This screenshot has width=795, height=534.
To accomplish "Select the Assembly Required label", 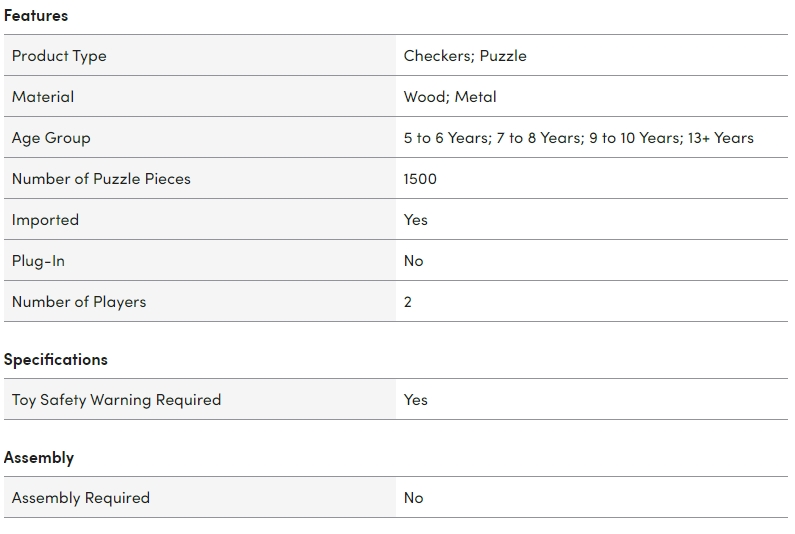I will point(81,498).
